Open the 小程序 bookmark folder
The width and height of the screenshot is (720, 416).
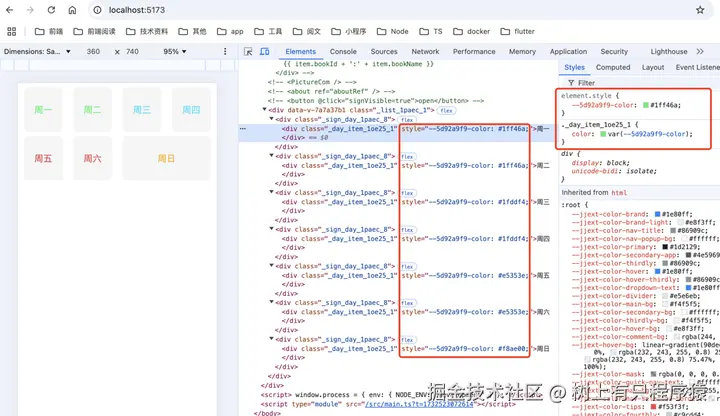point(349,31)
